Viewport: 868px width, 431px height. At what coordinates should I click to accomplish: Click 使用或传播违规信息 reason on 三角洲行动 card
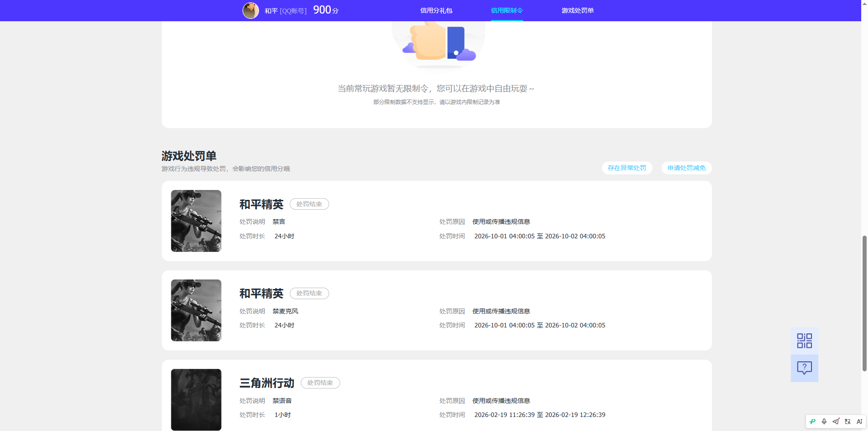pos(501,401)
